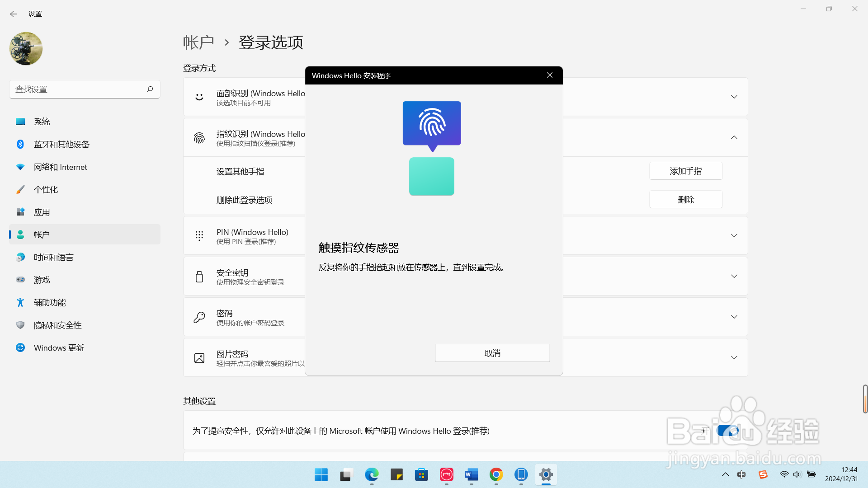Open Gaming (游戏) category
The width and height of the screenshot is (868, 488).
85,280
